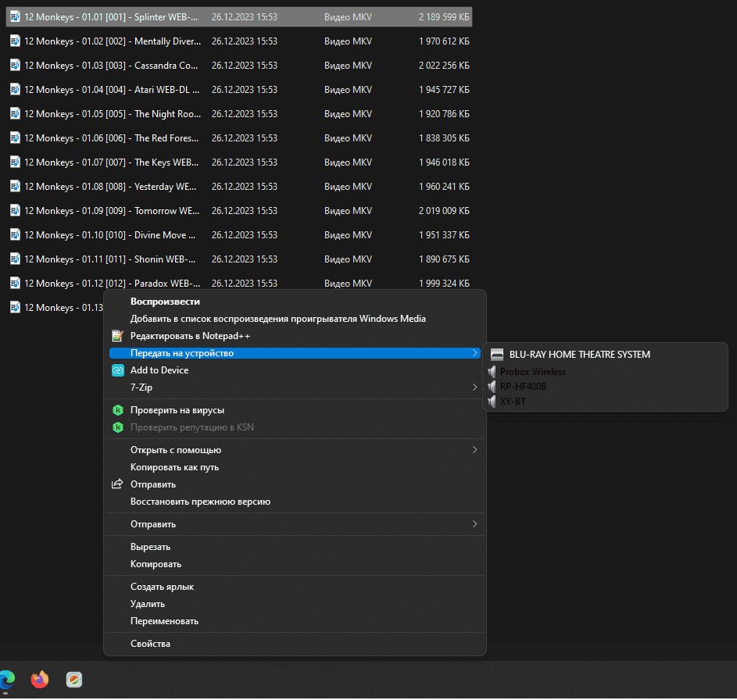
Task: Expand the red-arrow Отправить submenu
Action: [x=474, y=524]
